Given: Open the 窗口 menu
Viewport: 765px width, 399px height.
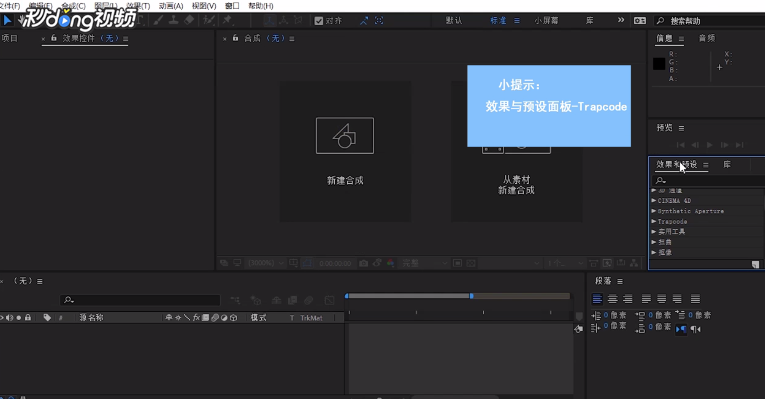Looking at the screenshot, I should pos(232,6).
